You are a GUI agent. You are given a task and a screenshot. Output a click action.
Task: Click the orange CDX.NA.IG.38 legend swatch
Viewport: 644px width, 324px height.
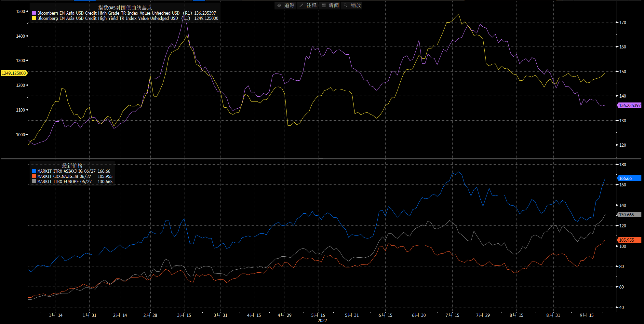pyautogui.click(x=34, y=176)
